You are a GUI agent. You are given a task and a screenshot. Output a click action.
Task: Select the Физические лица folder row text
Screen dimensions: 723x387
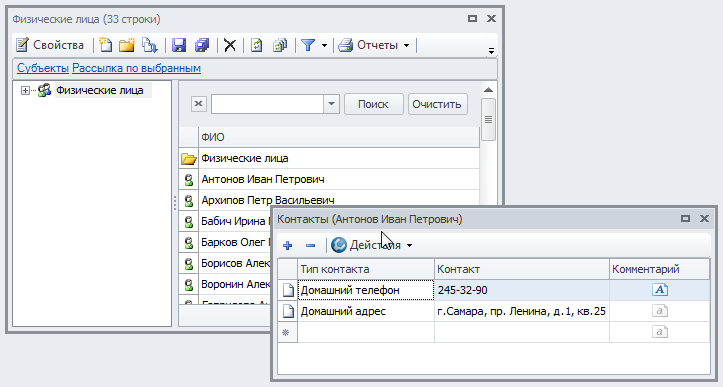click(245, 158)
